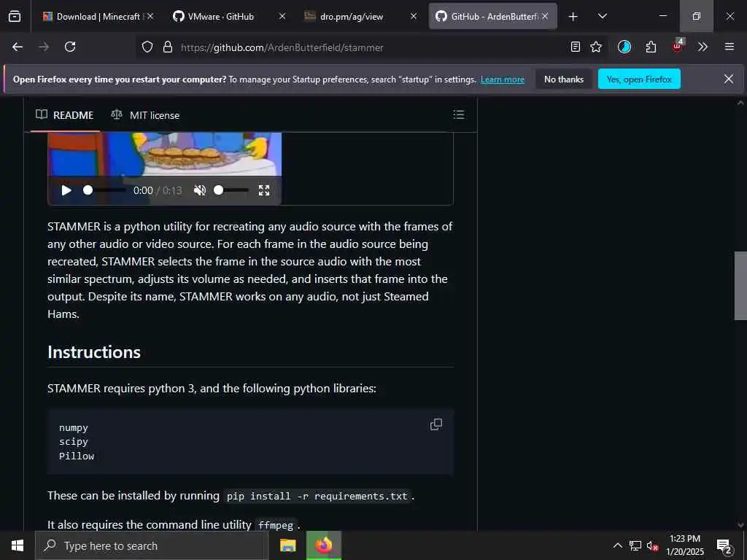Screen dimensions: 747x560
Task: Open the uBlock Origin extension icon
Action: [x=678, y=46]
